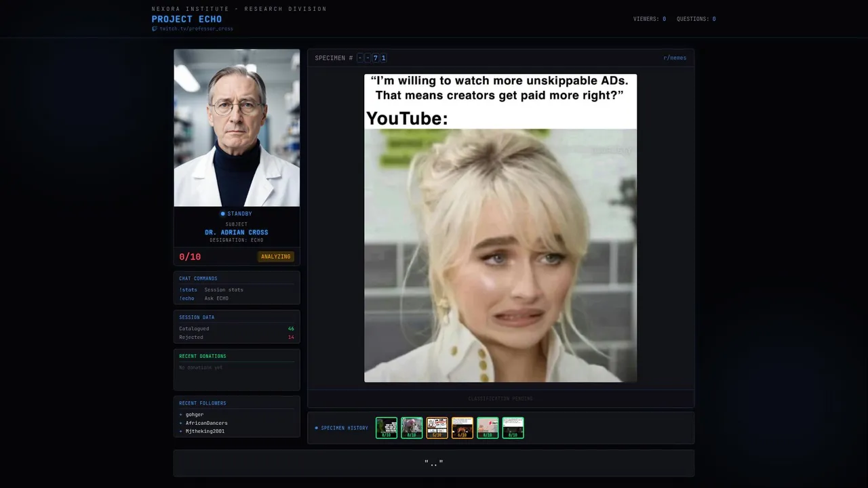Click the DESIGNATION: ECHO label
The width and height of the screenshot is (868, 488).
tap(237, 240)
